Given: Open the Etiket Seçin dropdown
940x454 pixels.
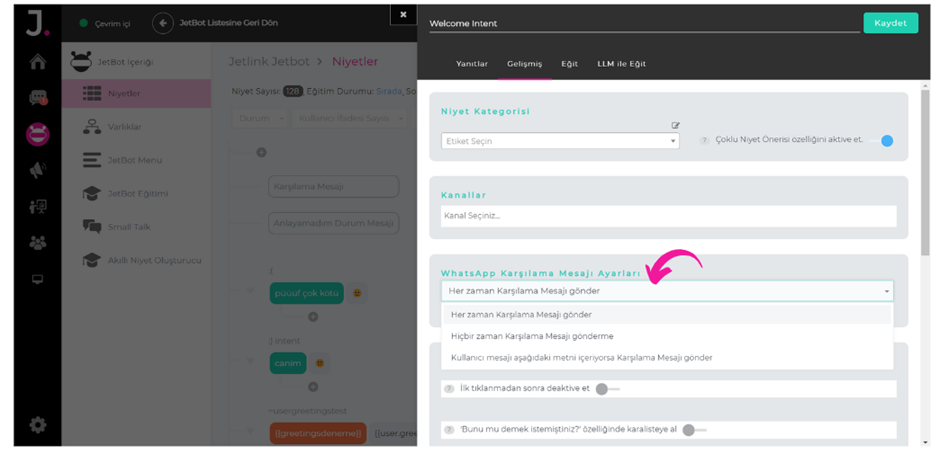Looking at the screenshot, I should coord(560,141).
